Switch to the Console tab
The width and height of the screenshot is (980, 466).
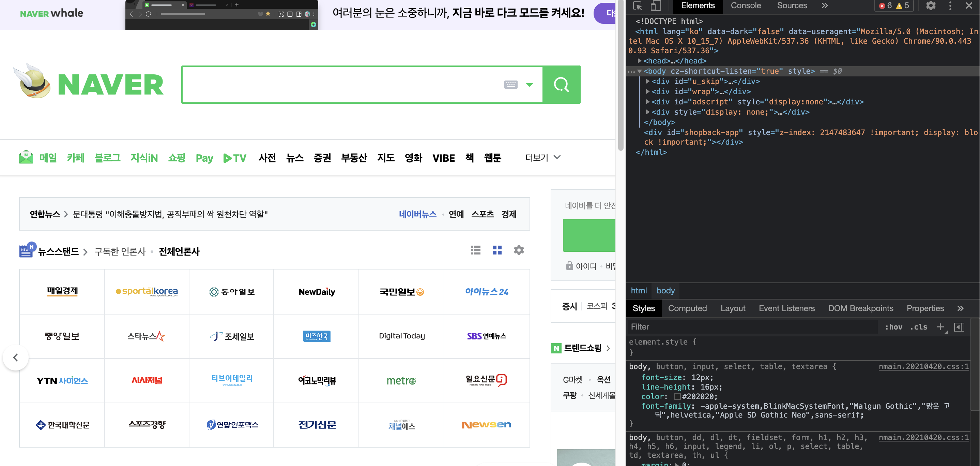tap(745, 6)
